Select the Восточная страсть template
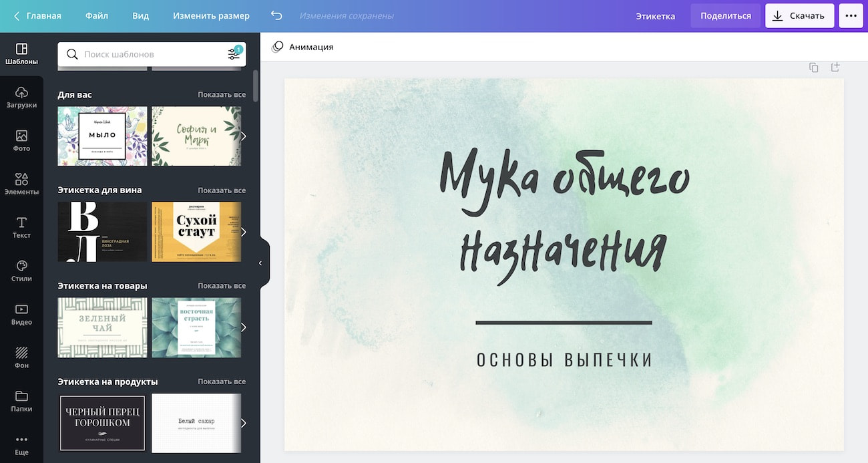 [196, 327]
